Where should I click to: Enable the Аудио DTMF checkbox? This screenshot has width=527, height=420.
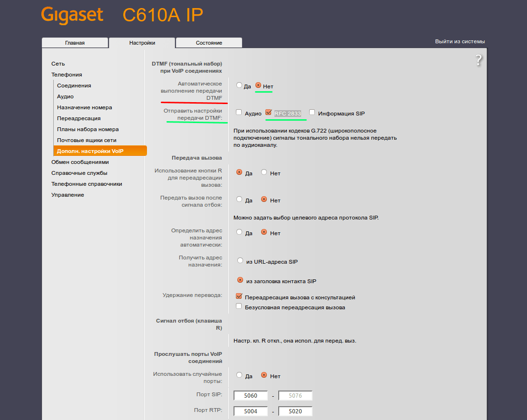(239, 112)
